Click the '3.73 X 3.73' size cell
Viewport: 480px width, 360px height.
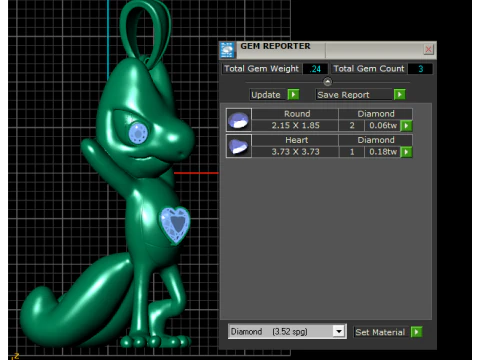pos(295,152)
